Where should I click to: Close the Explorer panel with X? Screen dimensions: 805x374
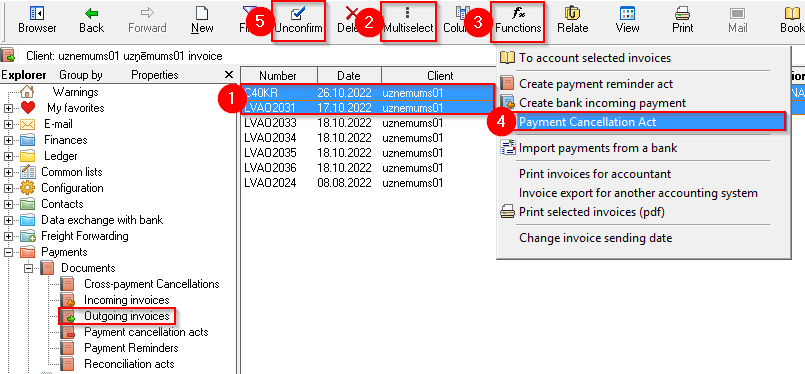click(228, 75)
